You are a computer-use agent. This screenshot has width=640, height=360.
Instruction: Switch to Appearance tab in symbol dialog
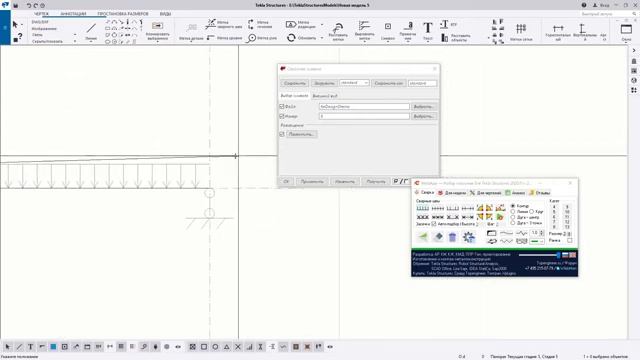[x=325, y=96]
